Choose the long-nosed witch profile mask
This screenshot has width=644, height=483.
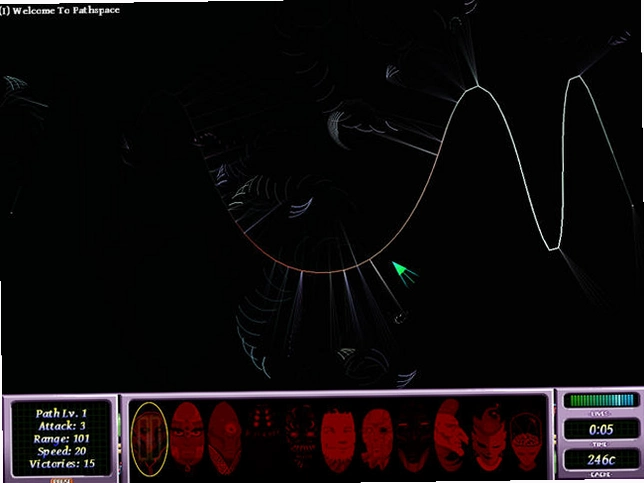click(x=451, y=436)
